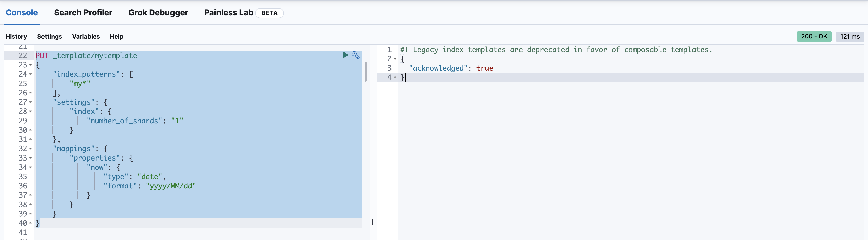Click the true value in response
The image size is (868, 240).
coord(485,68)
